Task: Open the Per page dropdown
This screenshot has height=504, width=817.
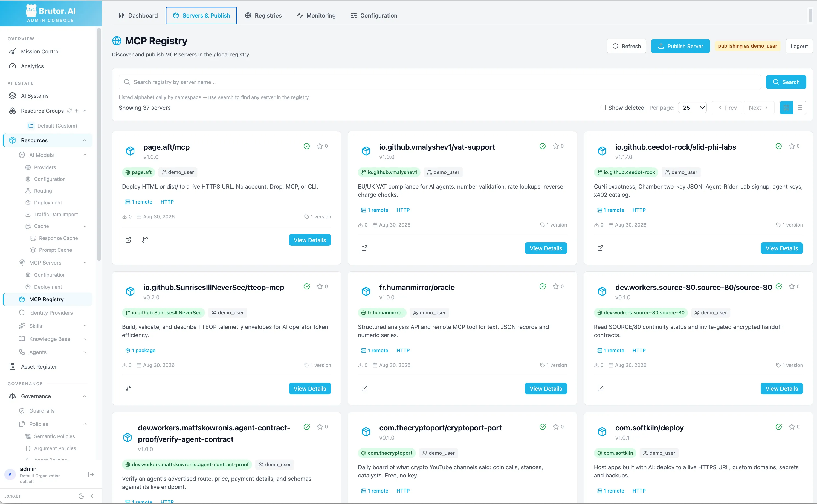Action: pyautogui.click(x=692, y=108)
